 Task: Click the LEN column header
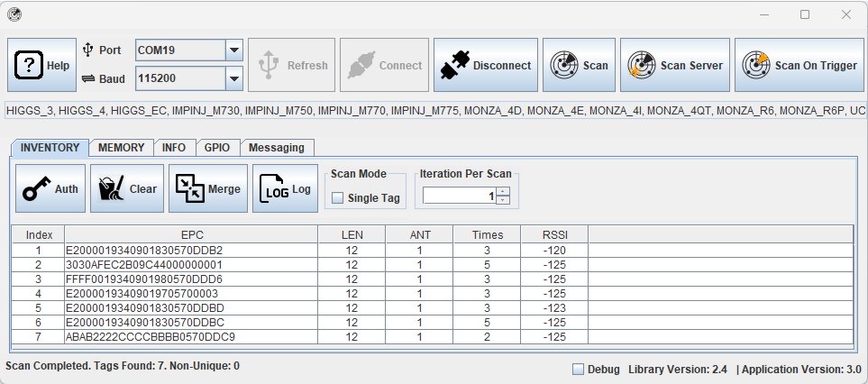click(x=352, y=234)
